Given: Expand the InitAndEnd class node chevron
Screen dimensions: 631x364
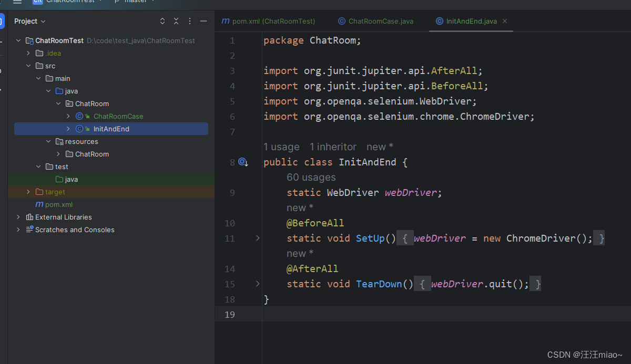Looking at the screenshot, I should 68,129.
